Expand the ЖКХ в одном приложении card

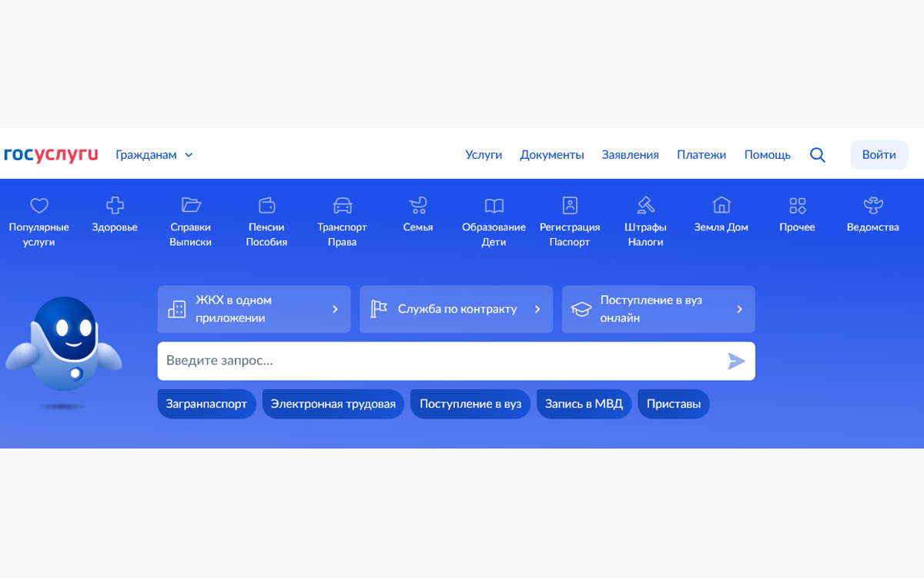pos(254,309)
